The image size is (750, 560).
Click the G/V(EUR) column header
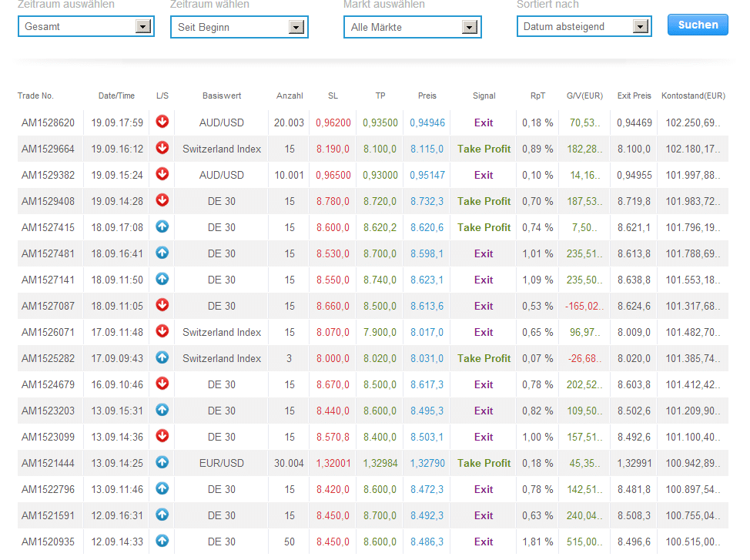click(x=584, y=96)
